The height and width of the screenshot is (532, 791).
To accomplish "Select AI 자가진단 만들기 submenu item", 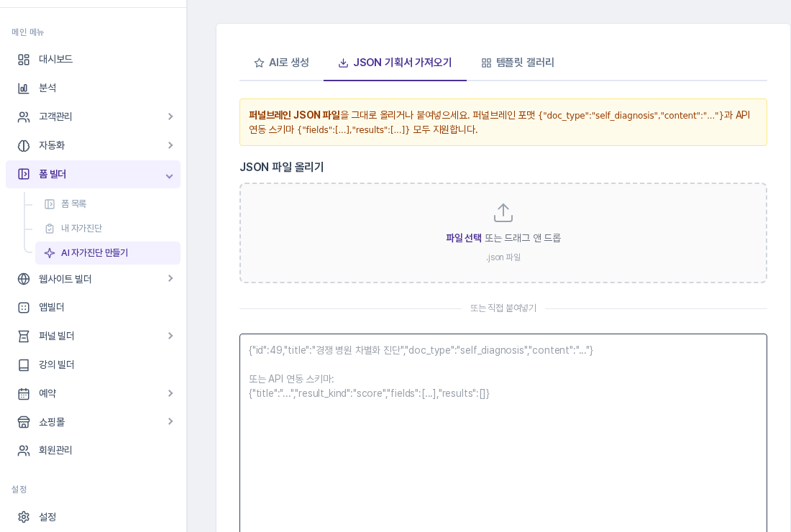I will [108, 253].
